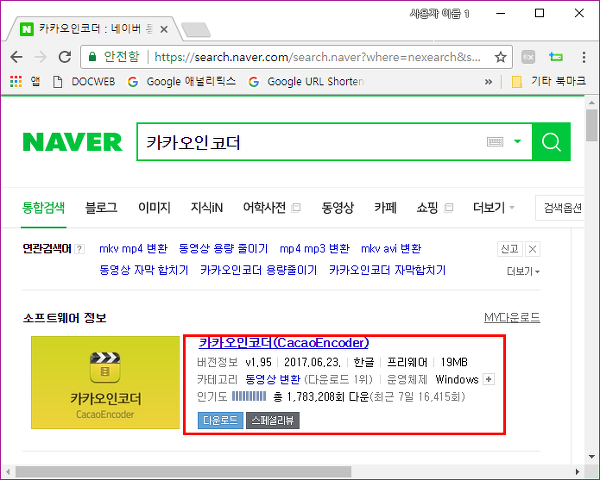Image resolution: width=600 pixels, height=480 pixels.
Task: Click the popularity bar indicator
Action: pyautogui.click(x=249, y=397)
